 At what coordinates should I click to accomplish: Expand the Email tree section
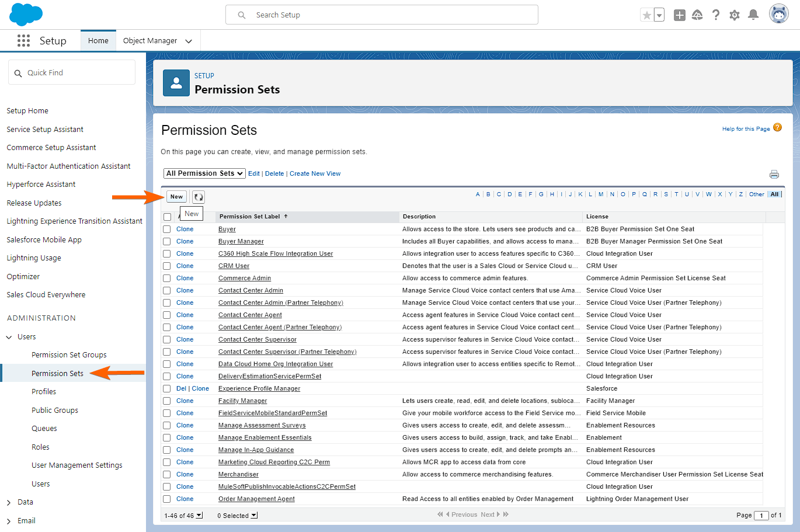(x=9, y=521)
